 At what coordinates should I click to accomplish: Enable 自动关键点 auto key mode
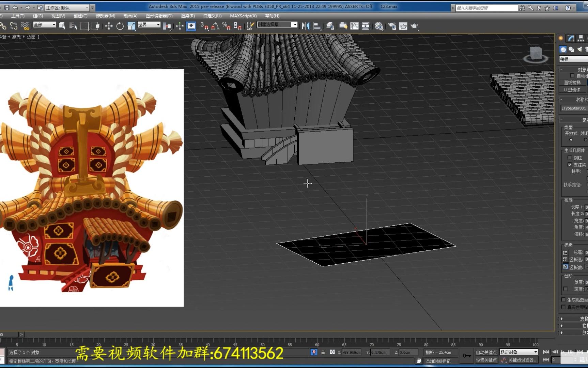pos(486,352)
